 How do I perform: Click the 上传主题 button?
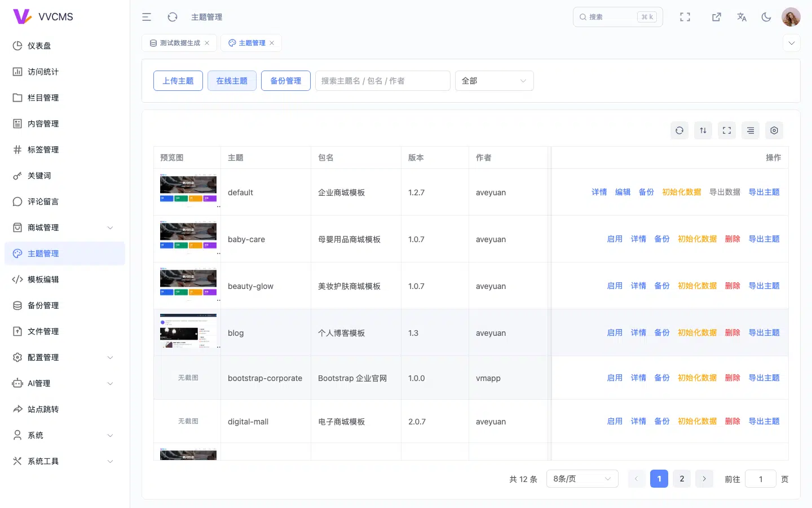coord(178,81)
